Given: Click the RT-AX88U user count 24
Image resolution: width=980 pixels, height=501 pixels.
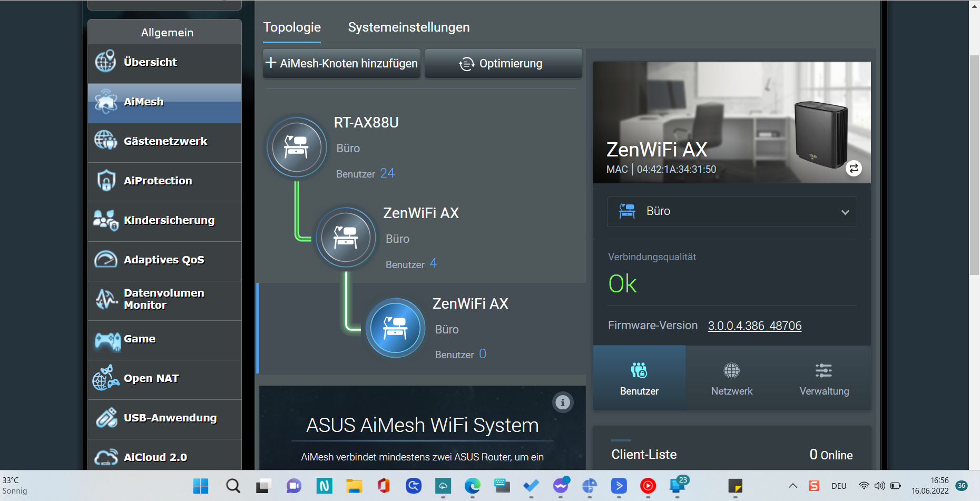Looking at the screenshot, I should 387,173.
